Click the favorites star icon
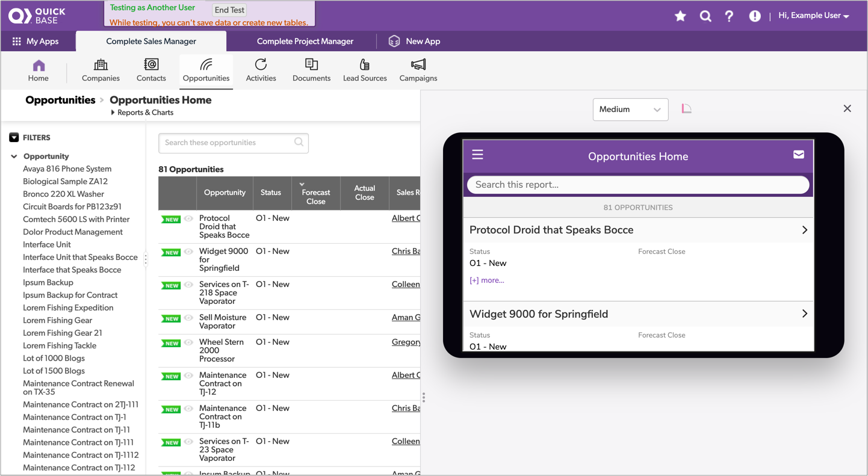 coord(680,16)
